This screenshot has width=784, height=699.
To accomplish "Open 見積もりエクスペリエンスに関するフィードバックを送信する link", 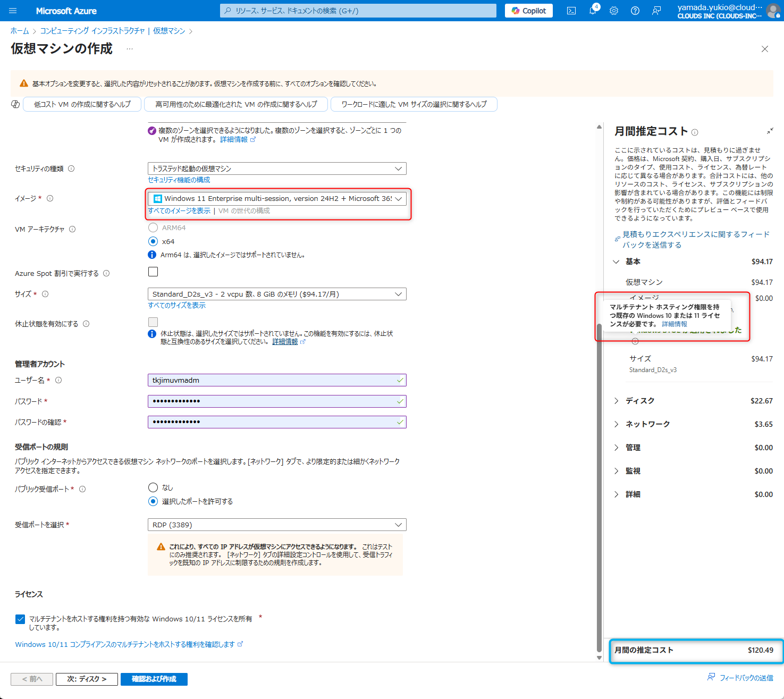I will pyautogui.click(x=696, y=239).
